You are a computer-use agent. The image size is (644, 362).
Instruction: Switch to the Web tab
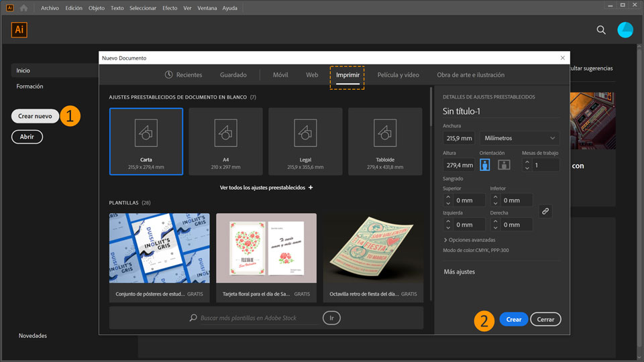click(312, 74)
